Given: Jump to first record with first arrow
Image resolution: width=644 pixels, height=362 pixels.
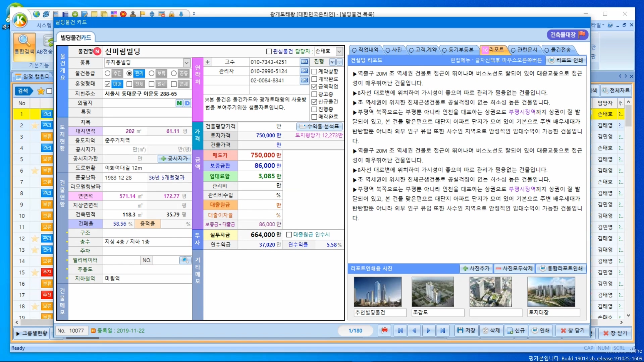Looking at the screenshot, I should (400, 330).
